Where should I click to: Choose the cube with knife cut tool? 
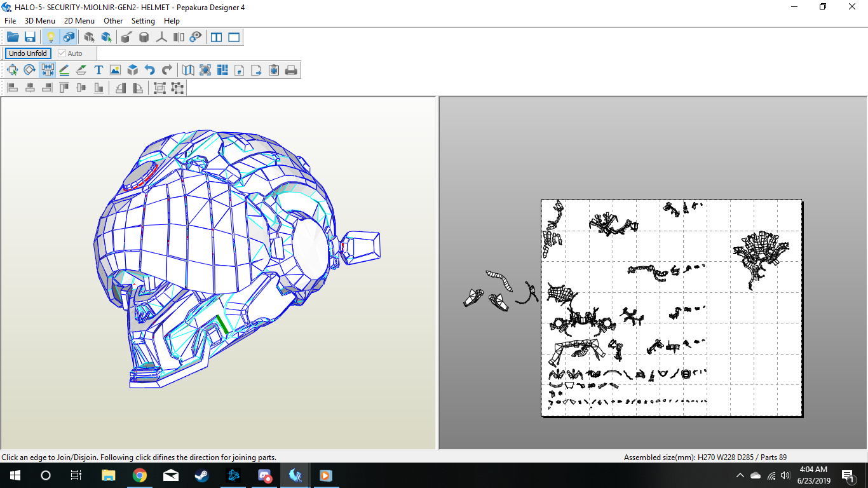click(126, 37)
